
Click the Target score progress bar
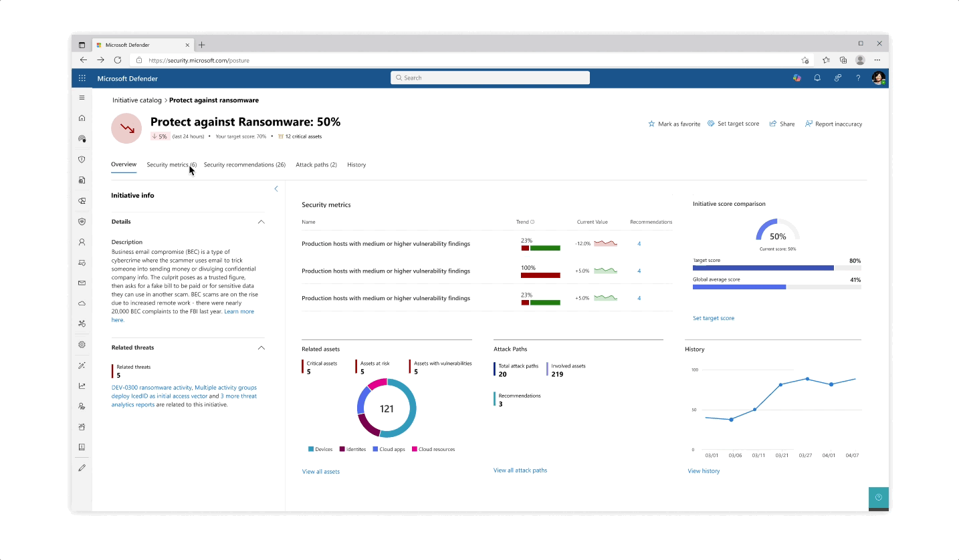(x=763, y=268)
